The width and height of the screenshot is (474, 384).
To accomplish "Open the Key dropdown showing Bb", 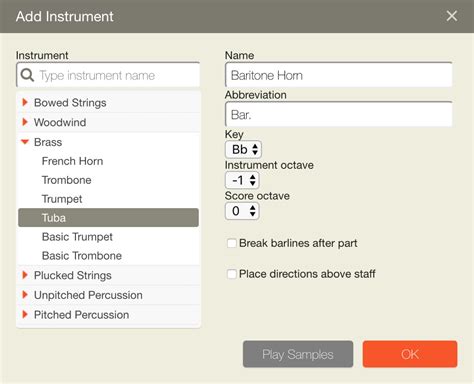I will (243, 149).
